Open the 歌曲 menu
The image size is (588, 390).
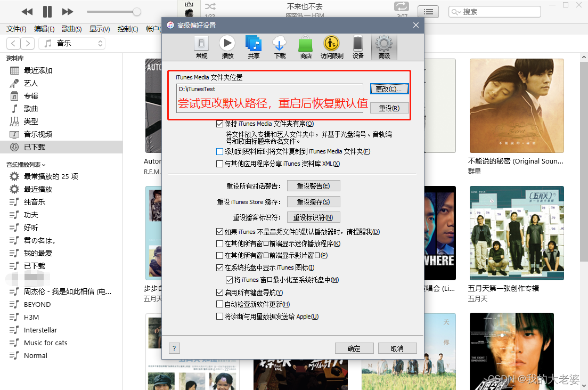pos(71,29)
